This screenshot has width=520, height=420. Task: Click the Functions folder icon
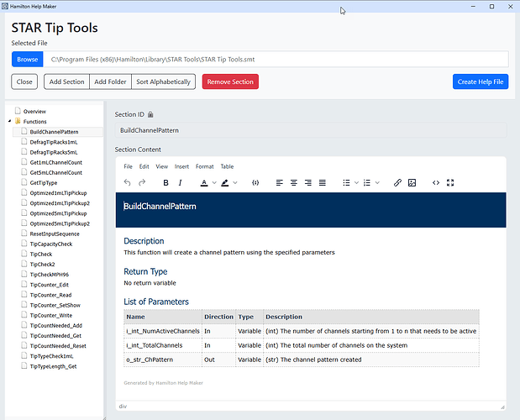click(18, 121)
